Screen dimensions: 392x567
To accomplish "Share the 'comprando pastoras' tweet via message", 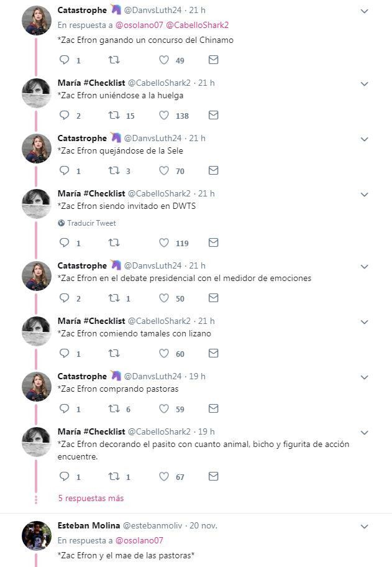I will point(213,409).
